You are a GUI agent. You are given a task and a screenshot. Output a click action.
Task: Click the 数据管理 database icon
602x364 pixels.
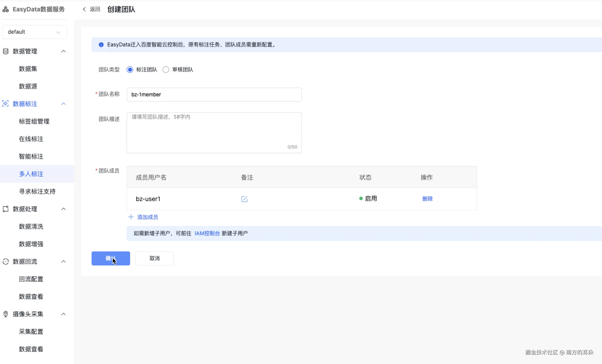(6, 51)
